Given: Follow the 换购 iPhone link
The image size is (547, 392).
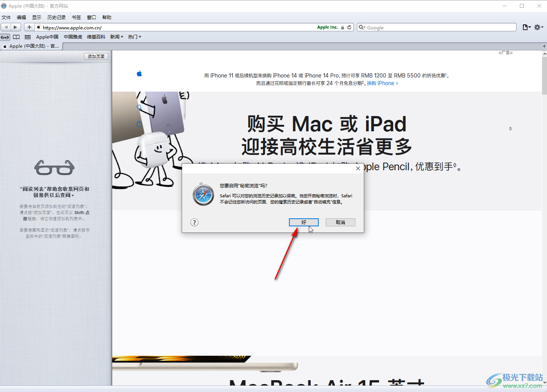Looking at the screenshot, I should coord(382,83).
